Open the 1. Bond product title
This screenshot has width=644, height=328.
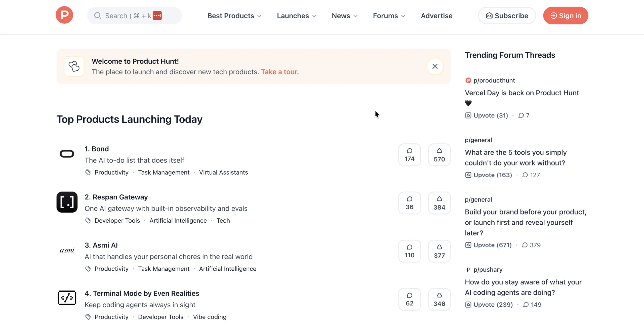(x=97, y=149)
